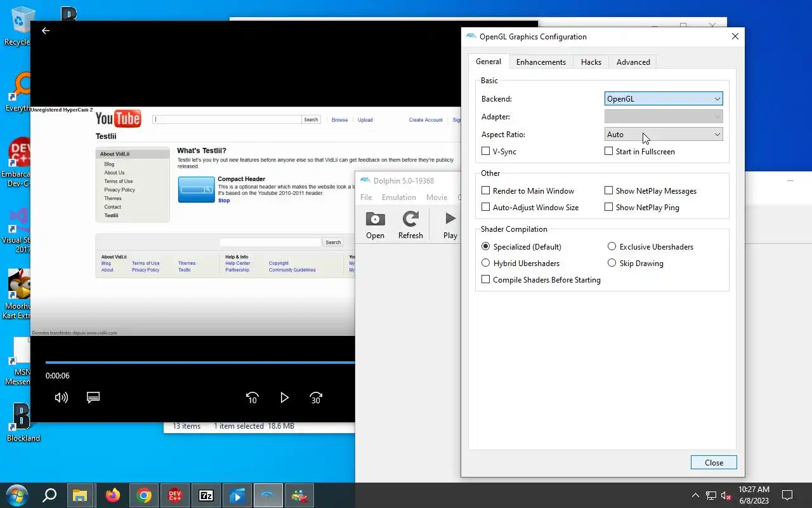The image size is (812, 508).
Task: Click the back arrow in the video player
Action: (x=46, y=30)
